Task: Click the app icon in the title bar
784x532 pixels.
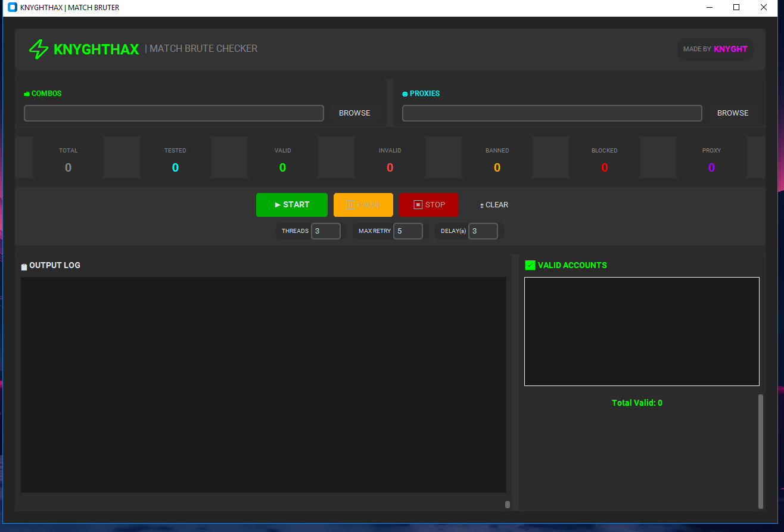Action: pos(13,8)
